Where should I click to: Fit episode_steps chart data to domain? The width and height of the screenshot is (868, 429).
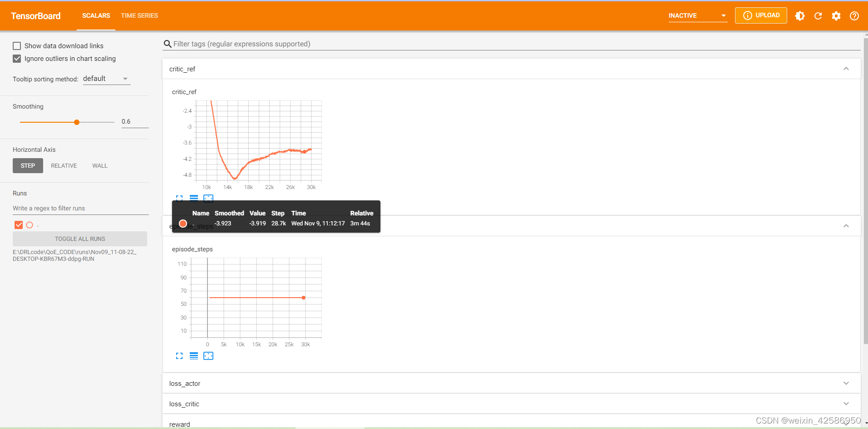pyautogui.click(x=208, y=356)
